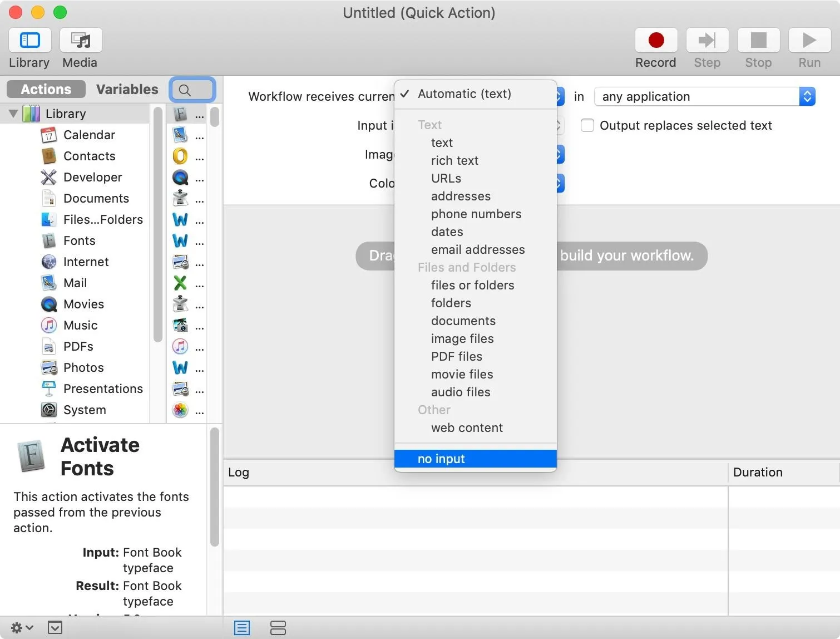Focus the actions search field

[x=192, y=90]
